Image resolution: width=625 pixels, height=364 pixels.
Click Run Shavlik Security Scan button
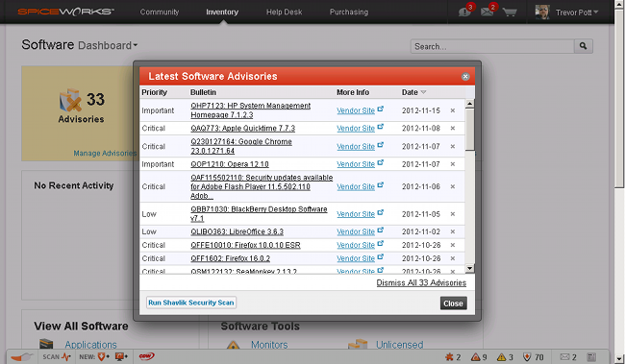click(x=191, y=303)
